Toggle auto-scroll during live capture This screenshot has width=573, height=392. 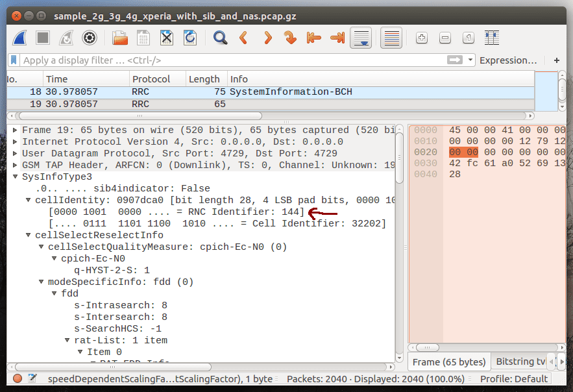(361, 38)
